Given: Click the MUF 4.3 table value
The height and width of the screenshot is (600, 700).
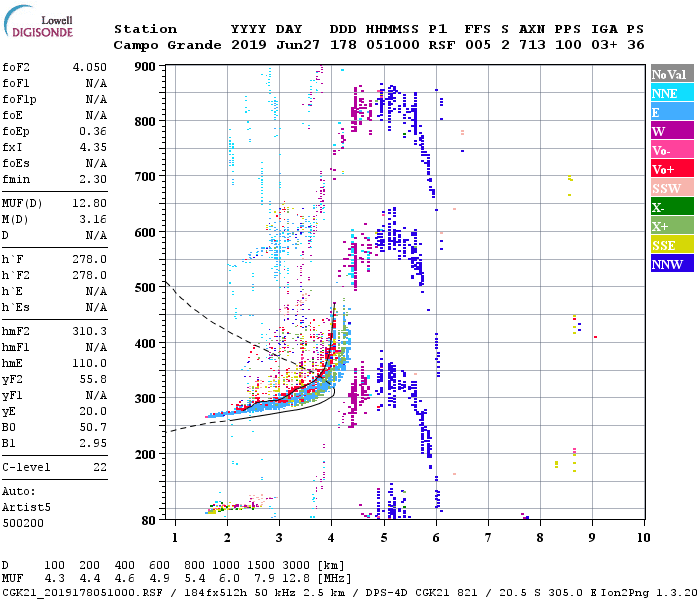Looking at the screenshot, I should pyautogui.click(x=54, y=579).
